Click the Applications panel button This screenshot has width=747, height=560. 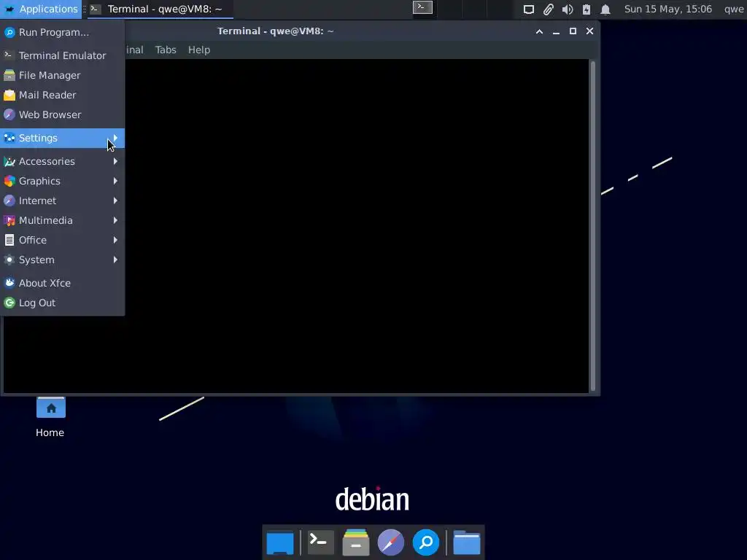coord(41,9)
